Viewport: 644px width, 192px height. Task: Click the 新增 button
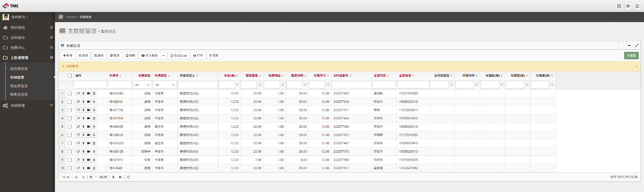tap(68, 55)
